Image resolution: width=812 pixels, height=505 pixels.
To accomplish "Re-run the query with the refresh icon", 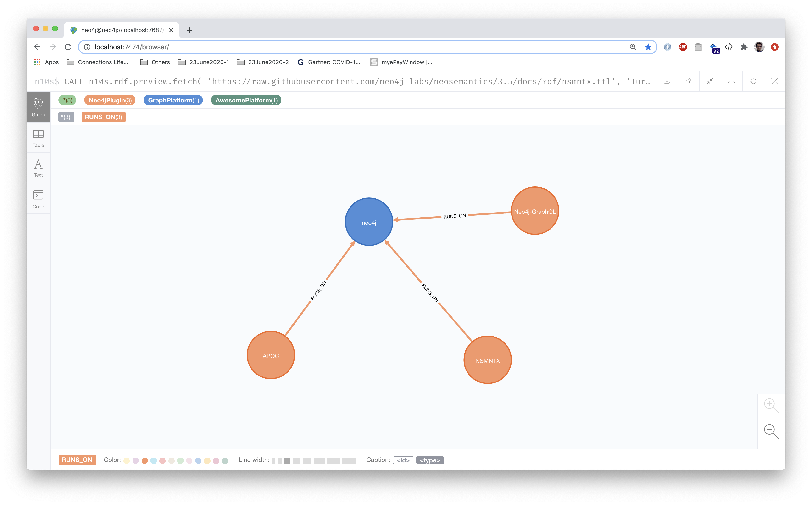I will [x=753, y=81].
